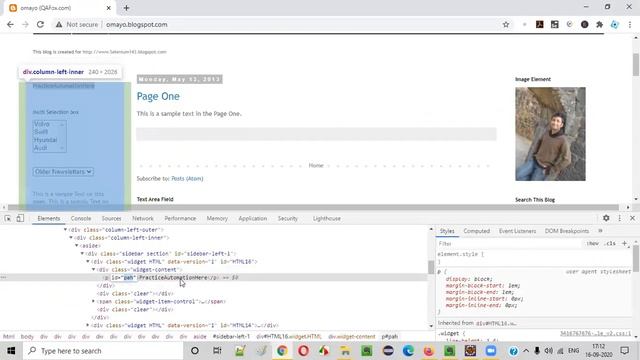This screenshot has height=360, width=640.
Task: Open Task View on the taskbar
Action: 217,351
